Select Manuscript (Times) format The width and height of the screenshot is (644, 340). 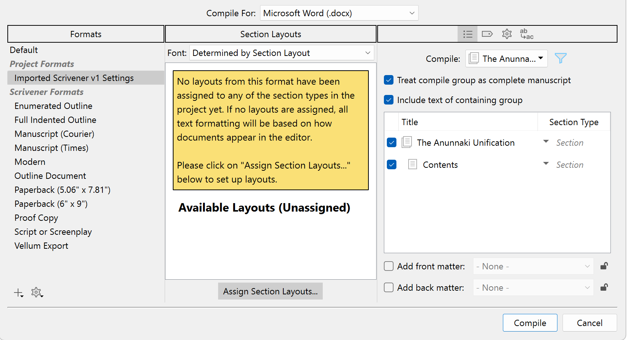tap(52, 148)
